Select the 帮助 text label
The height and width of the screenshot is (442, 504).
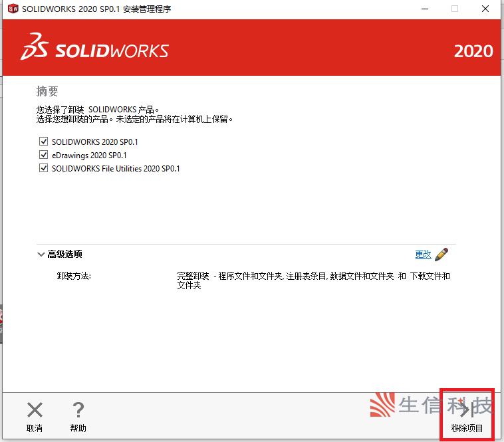pos(78,429)
